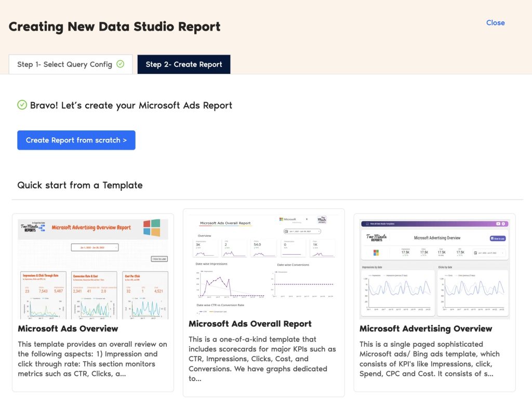Click 'How to use' badge in third template preview
This screenshot has height=407, width=532.
(x=498, y=239)
